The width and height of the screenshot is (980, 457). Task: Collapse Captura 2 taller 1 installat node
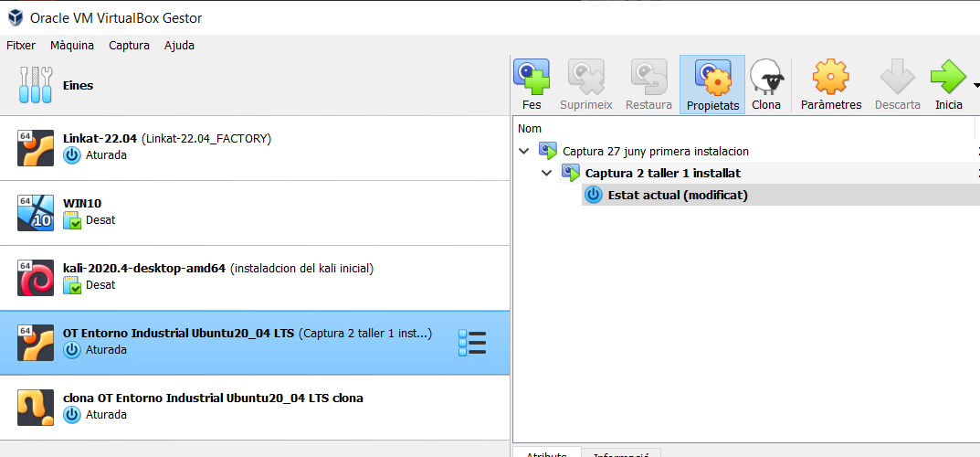pyautogui.click(x=547, y=173)
